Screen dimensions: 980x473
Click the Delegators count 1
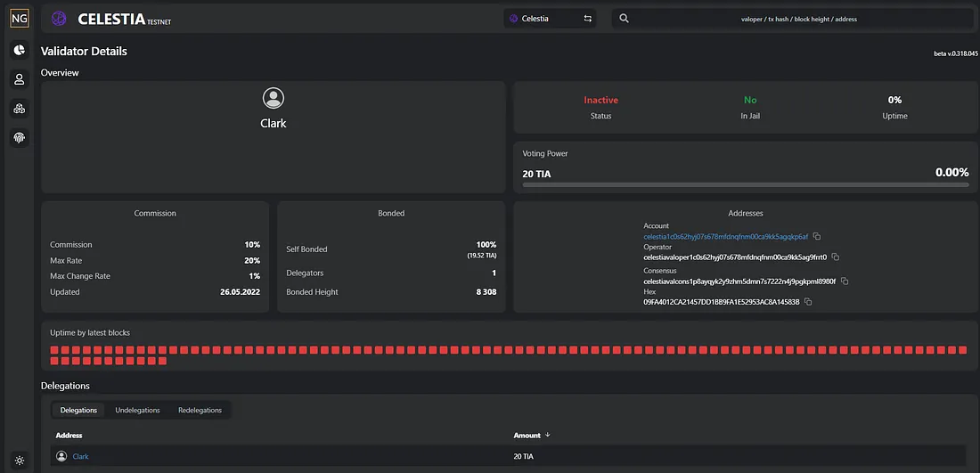pyautogui.click(x=494, y=273)
